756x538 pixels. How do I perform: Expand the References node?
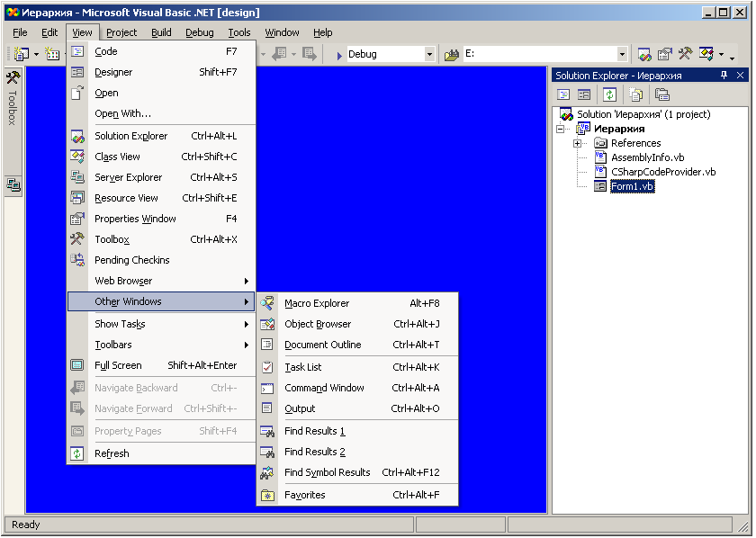(x=577, y=143)
